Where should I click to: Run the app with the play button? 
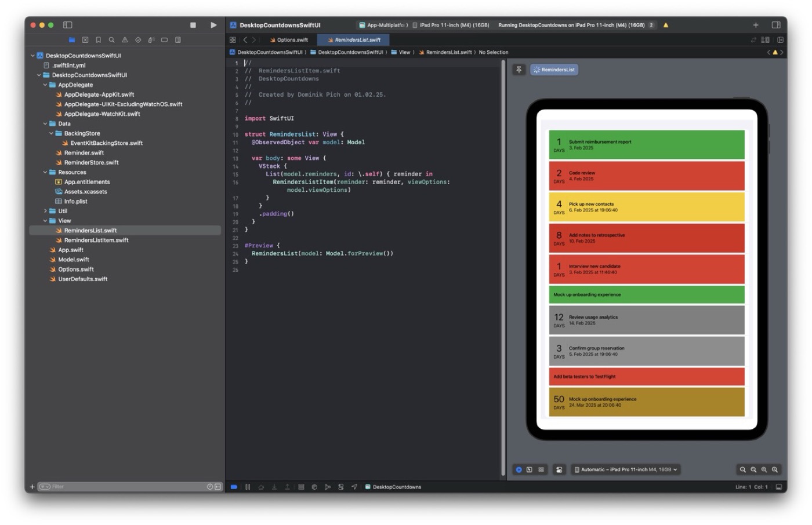(x=213, y=25)
